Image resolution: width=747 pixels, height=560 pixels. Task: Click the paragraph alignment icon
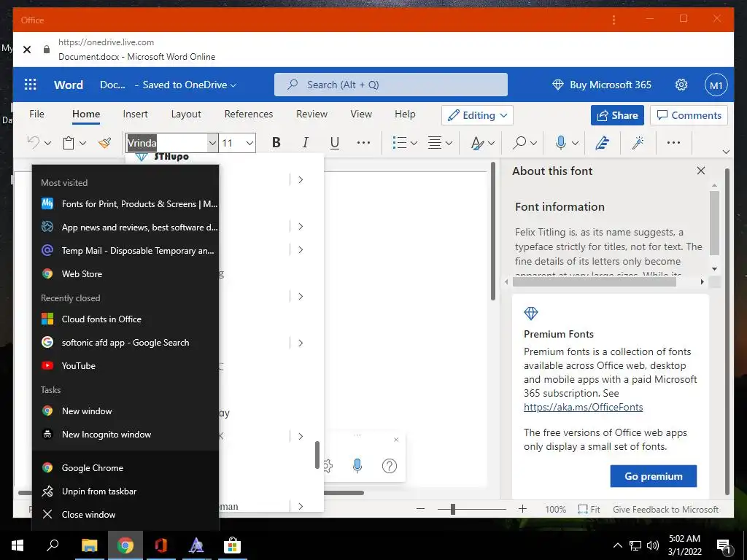(x=435, y=142)
